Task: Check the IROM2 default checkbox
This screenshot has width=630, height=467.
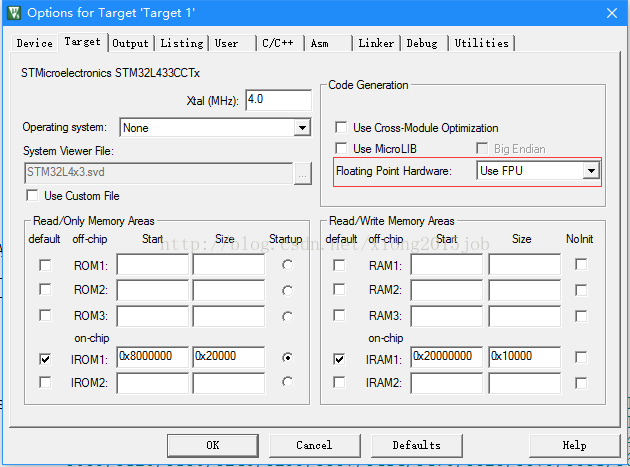Action: coord(45,382)
